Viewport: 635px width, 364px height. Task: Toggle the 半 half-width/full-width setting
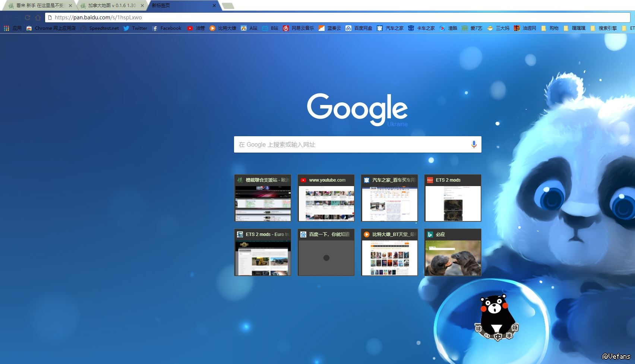click(x=509, y=335)
